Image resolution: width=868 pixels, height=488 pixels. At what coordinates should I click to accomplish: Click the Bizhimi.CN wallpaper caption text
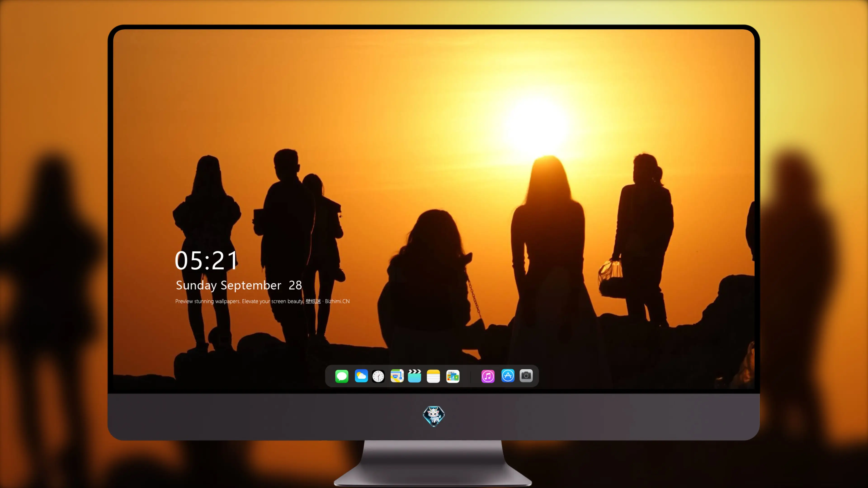(x=262, y=301)
